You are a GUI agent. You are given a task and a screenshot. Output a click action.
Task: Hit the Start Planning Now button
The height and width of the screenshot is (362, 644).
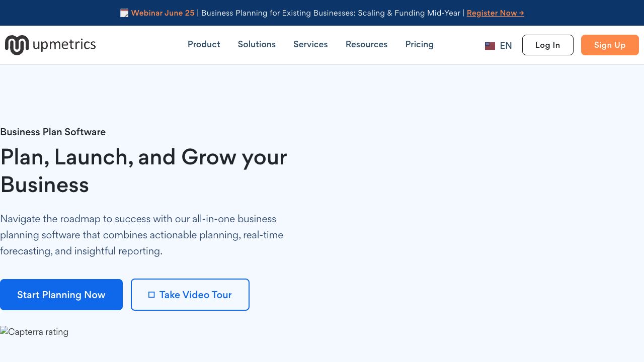tap(61, 295)
